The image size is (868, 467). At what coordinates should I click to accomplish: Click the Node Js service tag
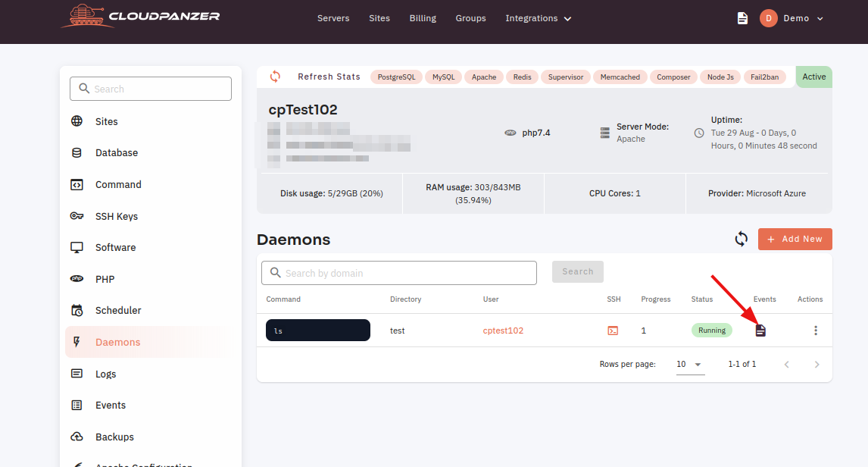tap(720, 77)
